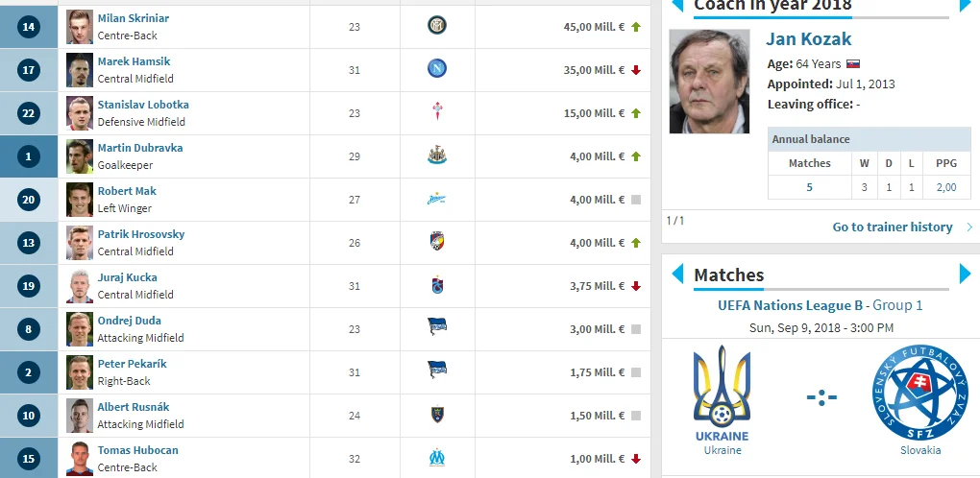Viewport: 980px width, 478px height.
Task: Go to previous coach year arrow
Action: pos(676,6)
